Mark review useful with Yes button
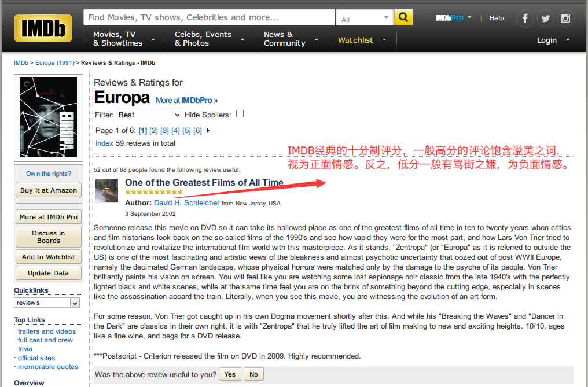 click(230, 374)
